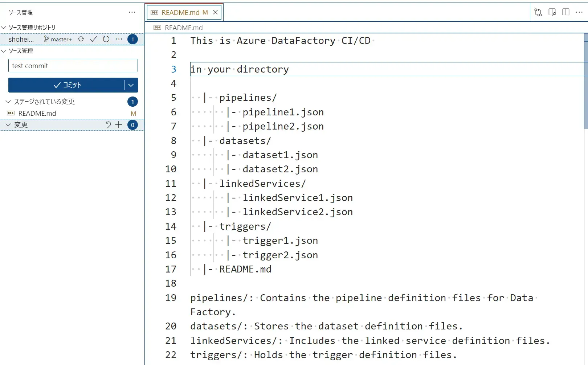Click the line 'datasets/: Stores the dataset definition files.'
This screenshot has width=588, height=365.
pos(327,326)
